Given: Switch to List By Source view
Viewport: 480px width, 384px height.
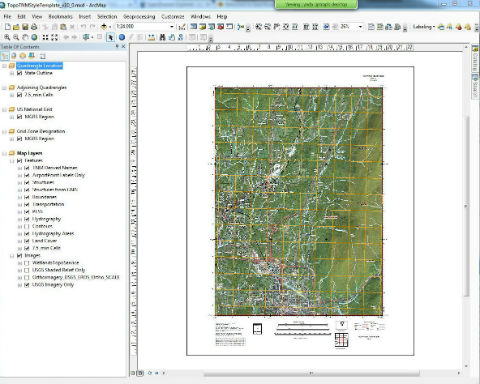Looking at the screenshot, I should click(x=14, y=56).
